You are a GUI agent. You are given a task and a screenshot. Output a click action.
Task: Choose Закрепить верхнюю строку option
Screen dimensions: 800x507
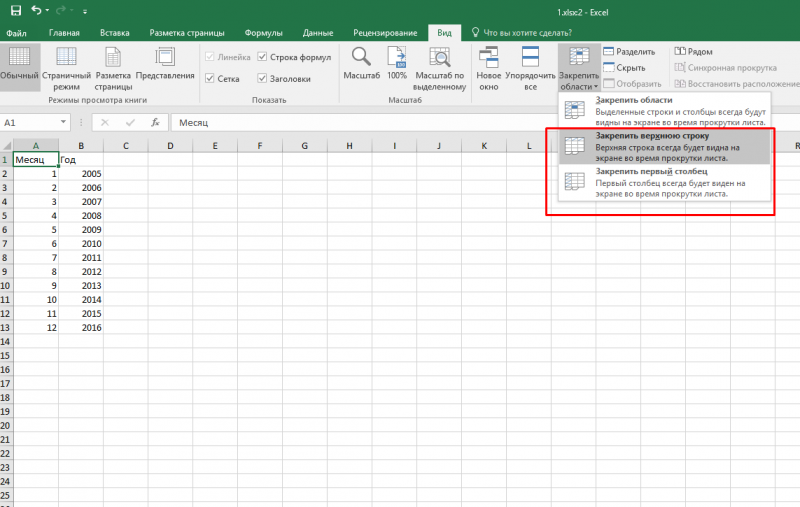click(x=665, y=147)
